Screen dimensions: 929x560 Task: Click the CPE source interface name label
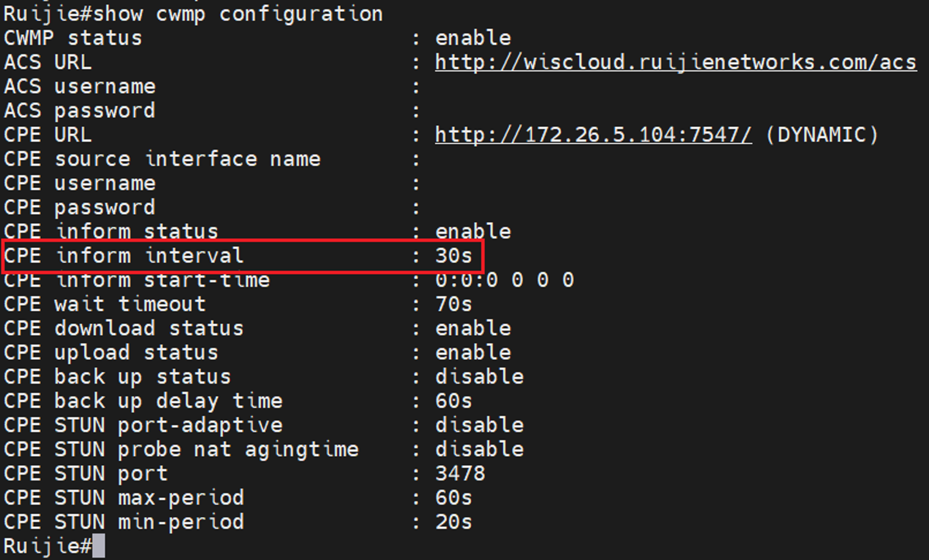point(162,159)
